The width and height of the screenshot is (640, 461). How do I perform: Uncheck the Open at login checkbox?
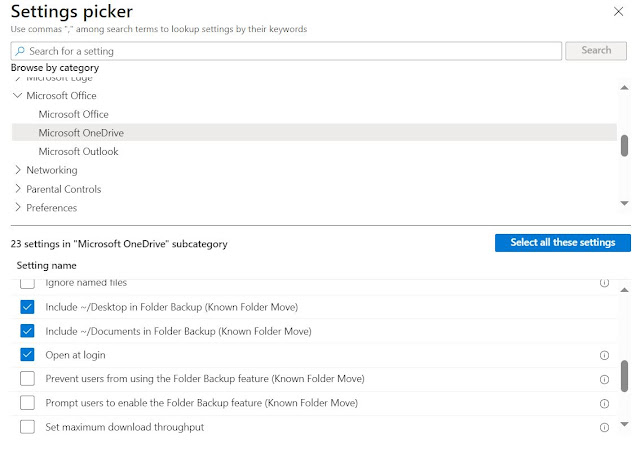27,355
